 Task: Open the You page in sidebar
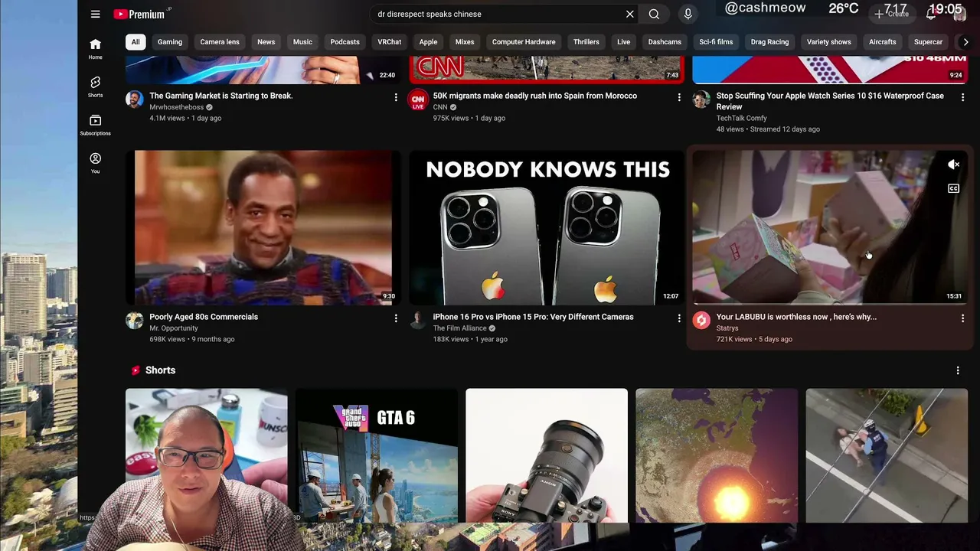95,162
